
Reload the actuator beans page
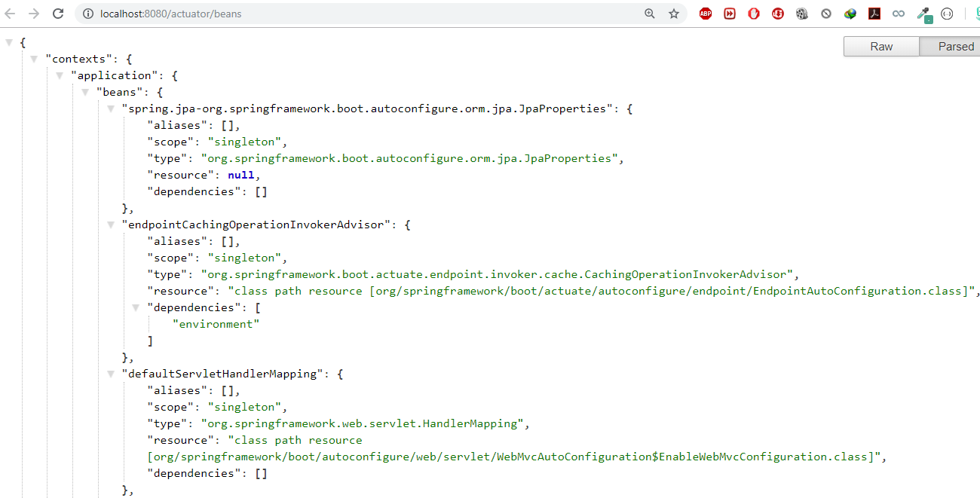(57, 14)
